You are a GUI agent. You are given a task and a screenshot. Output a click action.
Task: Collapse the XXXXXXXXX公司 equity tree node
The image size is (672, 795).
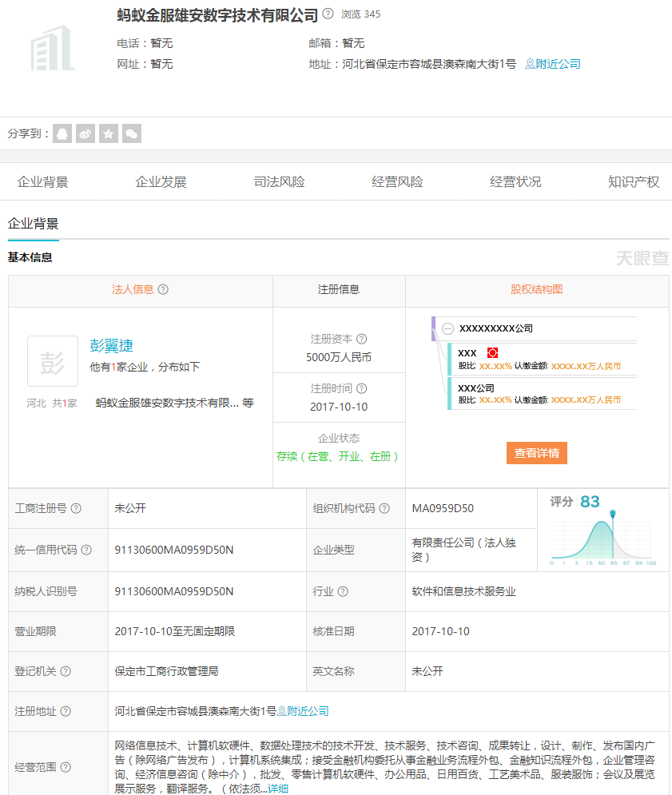[x=447, y=328]
